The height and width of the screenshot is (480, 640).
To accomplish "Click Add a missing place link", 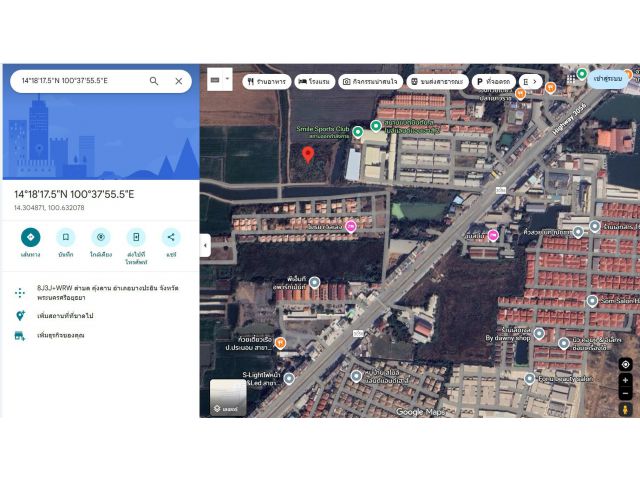I will (x=69, y=315).
